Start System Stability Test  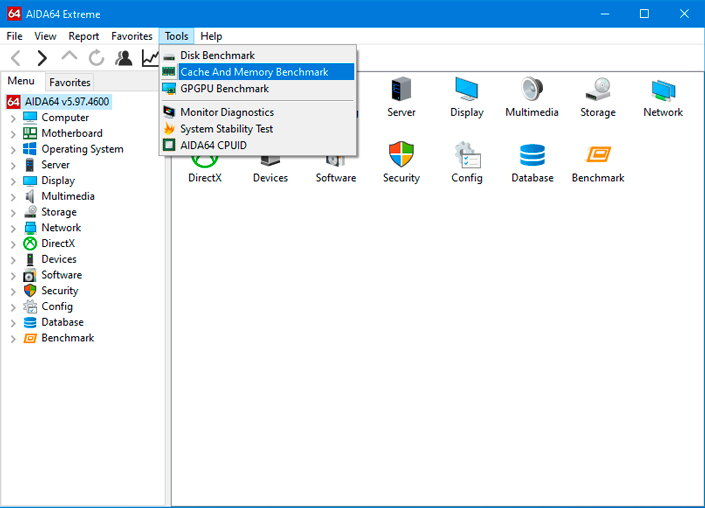click(258, 129)
